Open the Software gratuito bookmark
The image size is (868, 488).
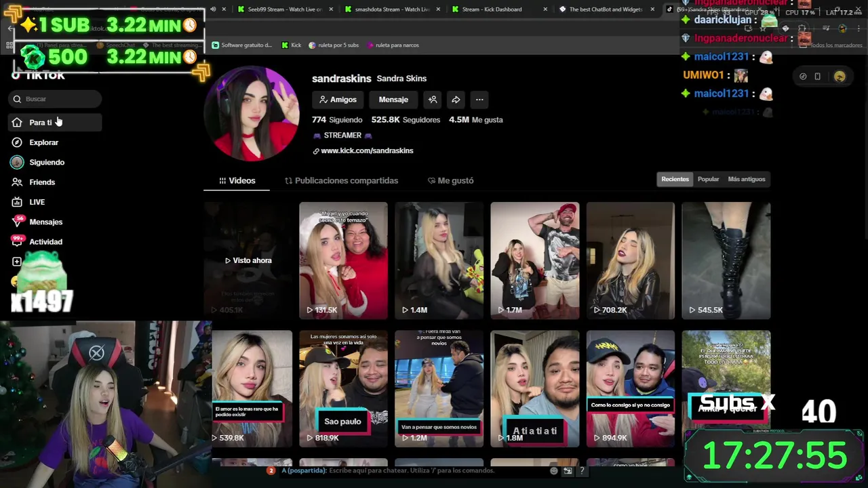click(241, 45)
